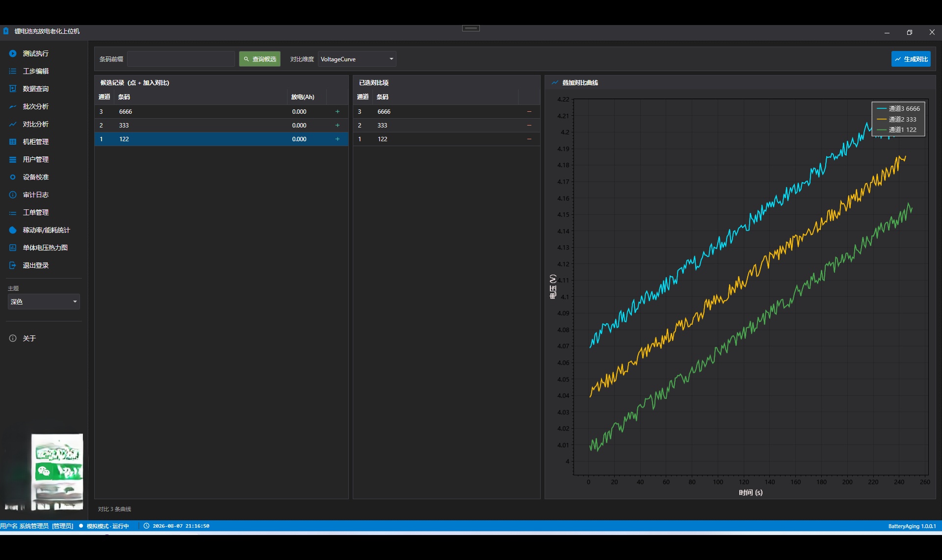Remove channel 1 barcode 122 from the comparison
The image size is (942, 560).
click(x=529, y=139)
